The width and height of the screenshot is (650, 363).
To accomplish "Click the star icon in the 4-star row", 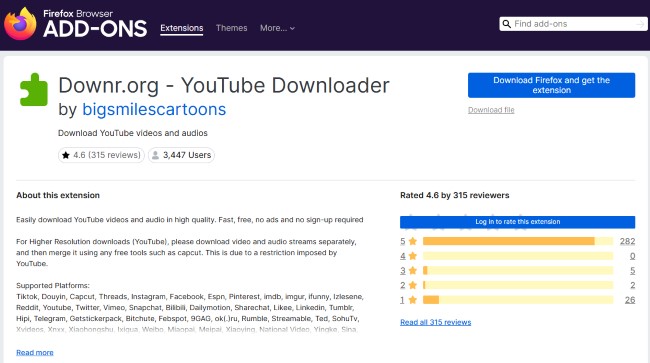I will tap(412, 256).
